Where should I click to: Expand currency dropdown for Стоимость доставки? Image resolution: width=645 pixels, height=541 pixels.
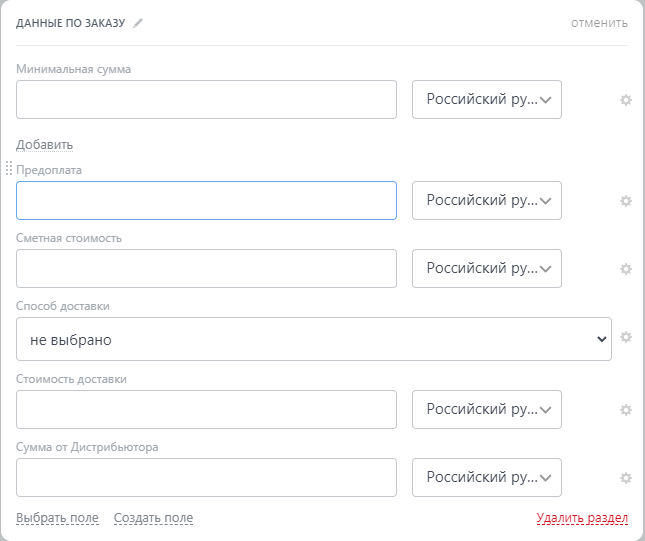click(487, 409)
